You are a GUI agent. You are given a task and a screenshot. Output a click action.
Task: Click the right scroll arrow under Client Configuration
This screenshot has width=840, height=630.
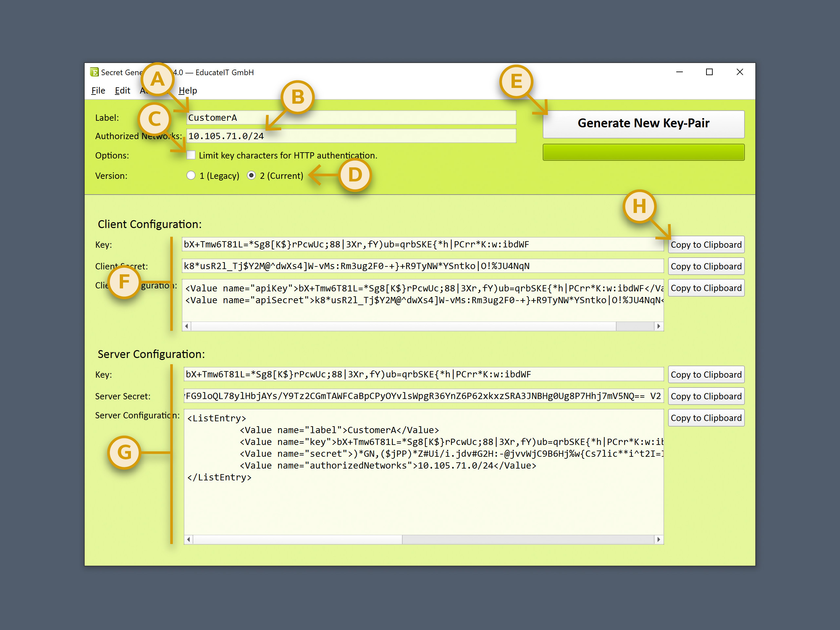click(659, 326)
